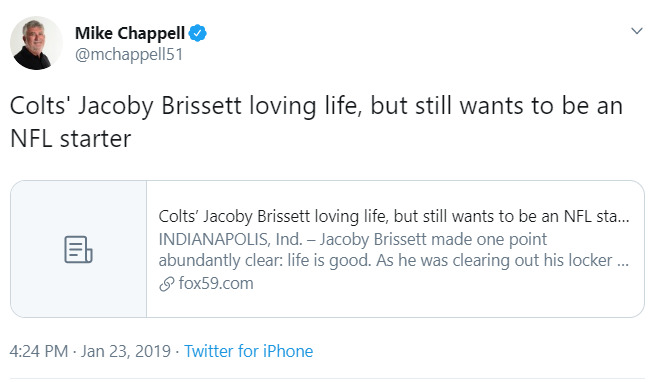Screen dimensions: 656x382
Task: Click the chain link icon beside fox59.com
Action: pos(167,284)
